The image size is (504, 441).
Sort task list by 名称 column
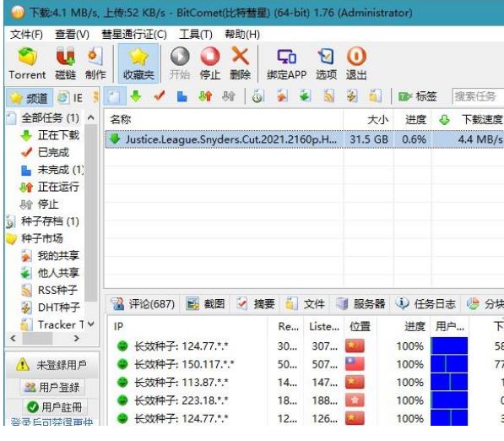tap(224, 120)
